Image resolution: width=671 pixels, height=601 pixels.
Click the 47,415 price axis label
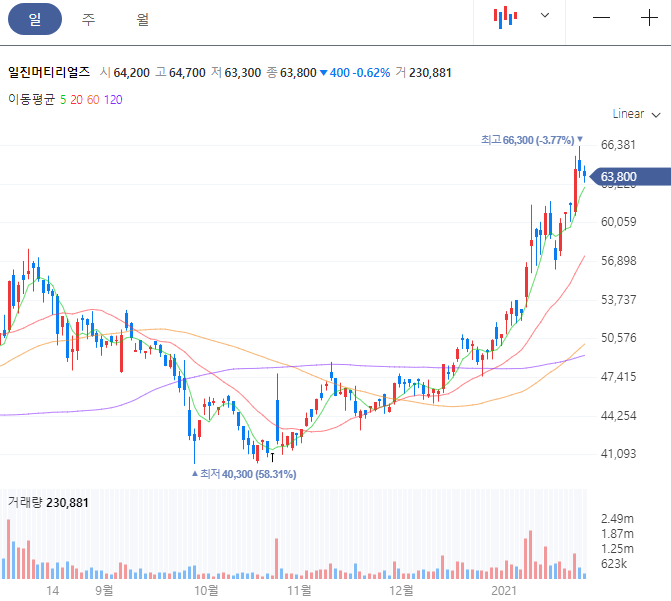618,377
